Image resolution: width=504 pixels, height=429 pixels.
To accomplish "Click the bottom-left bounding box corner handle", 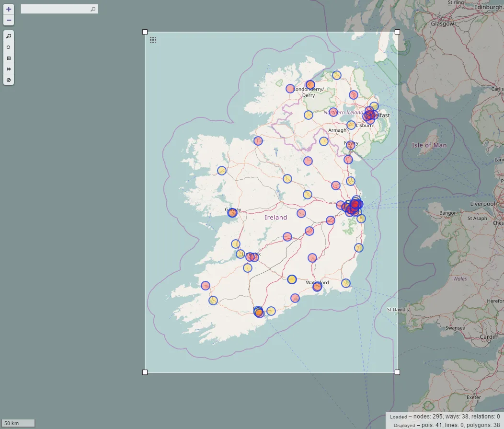I will (x=145, y=372).
